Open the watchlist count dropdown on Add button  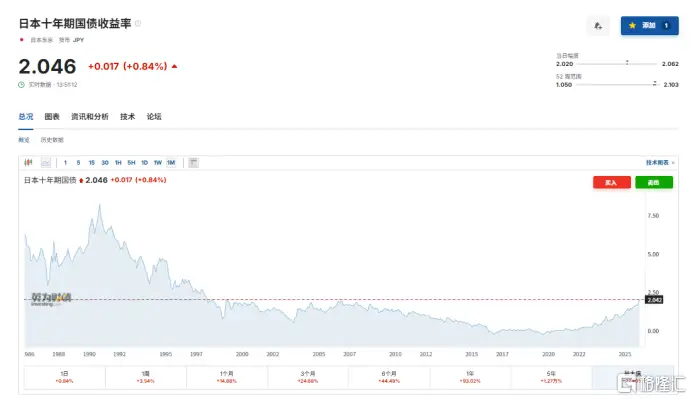coord(667,25)
